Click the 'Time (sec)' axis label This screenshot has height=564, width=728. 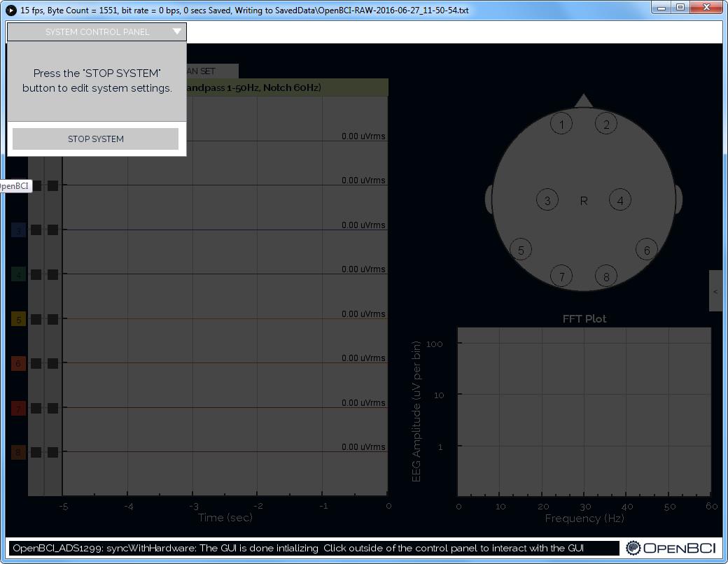225,518
